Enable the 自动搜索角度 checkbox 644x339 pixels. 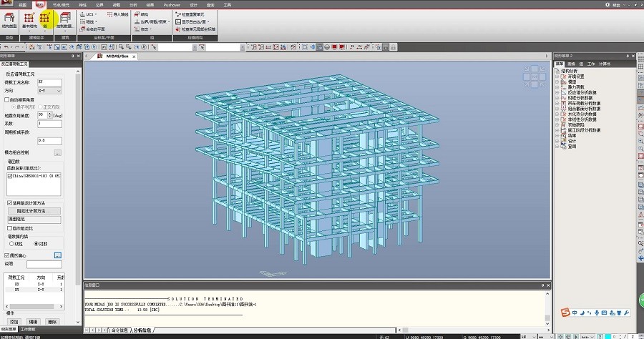click(x=7, y=100)
